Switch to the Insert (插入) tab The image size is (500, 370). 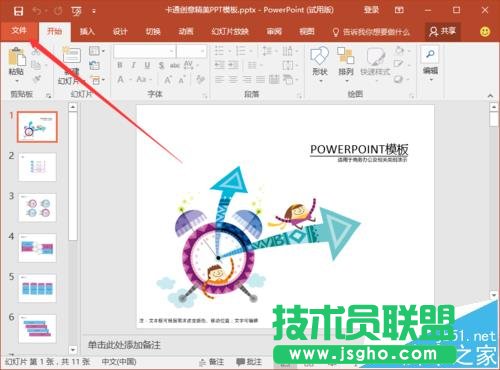[87, 32]
